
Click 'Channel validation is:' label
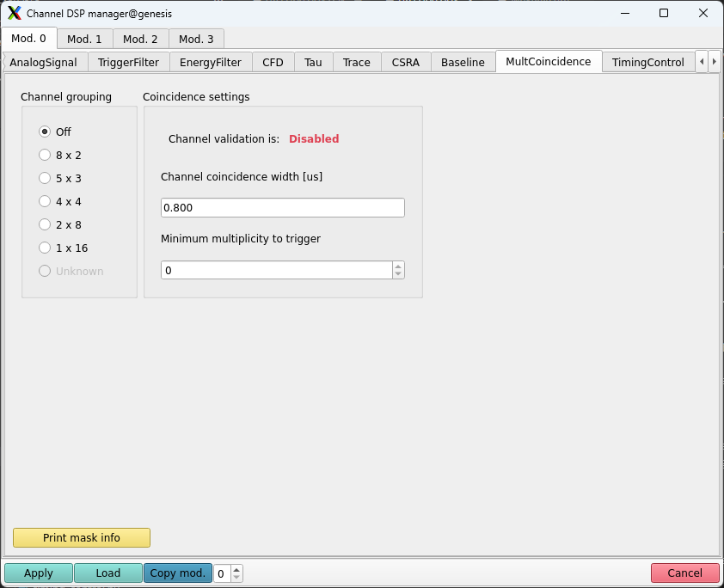[224, 139]
